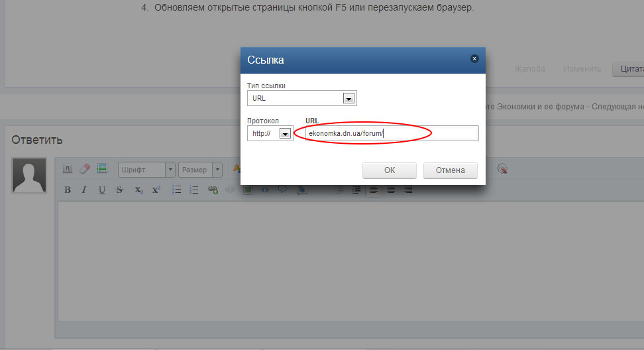Apply superscript formatting
The height and width of the screenshot is (350, 644).
pyautogui.click(x=156, y=190)
